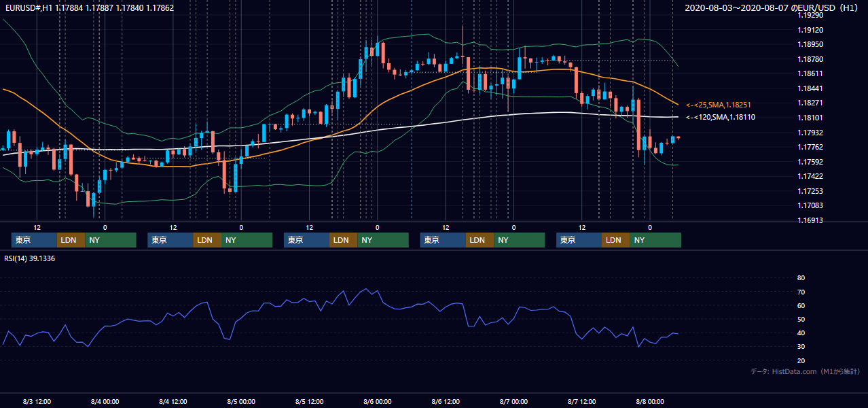Select the leftmost NY session box
This screenshot has width=868, height=408.
pyautogui.click(x=111, y=240)
